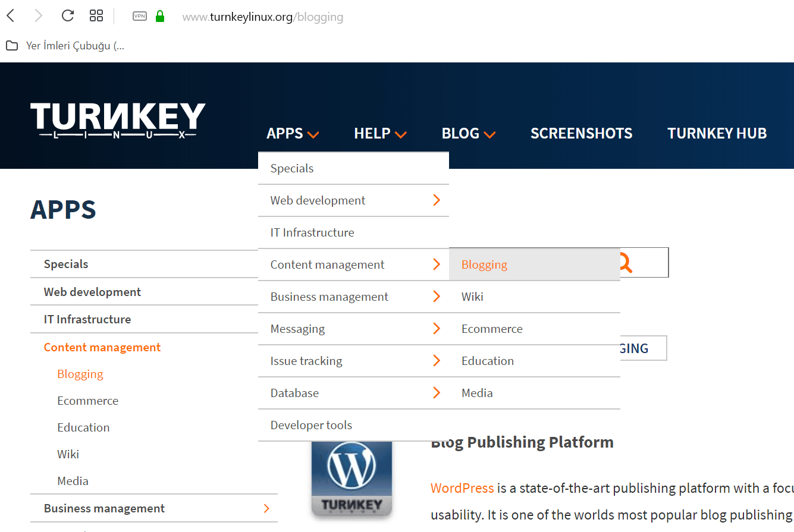Image resolution: width=794 pixels, height=532 pixels.
Task: Expand Business management in the sidebar
Action: coord(266,508)
